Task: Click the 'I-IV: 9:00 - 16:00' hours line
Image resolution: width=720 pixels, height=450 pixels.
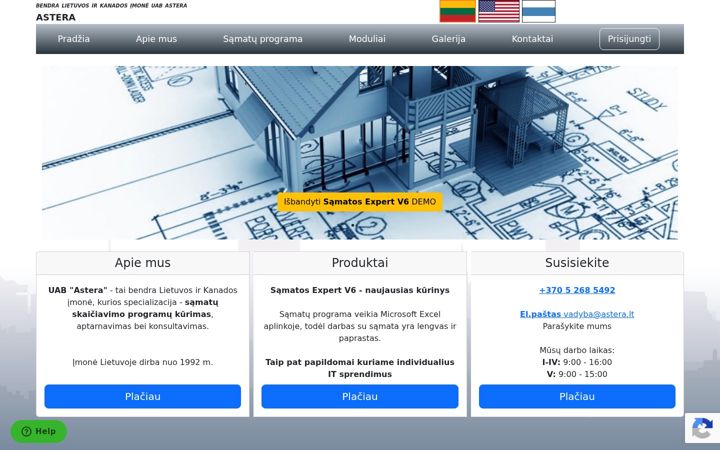Action: pos(577,362)
